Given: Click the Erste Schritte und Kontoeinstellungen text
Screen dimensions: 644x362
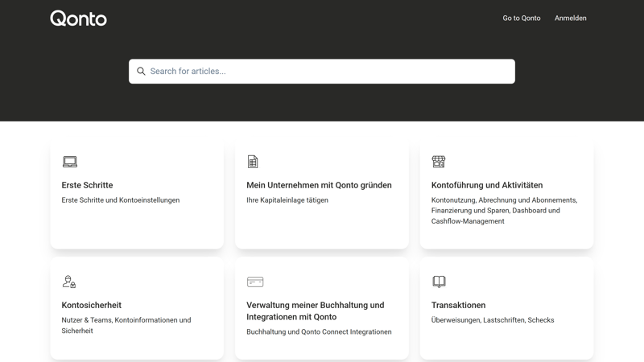Looking at the screenshot, I should [121, 200].
